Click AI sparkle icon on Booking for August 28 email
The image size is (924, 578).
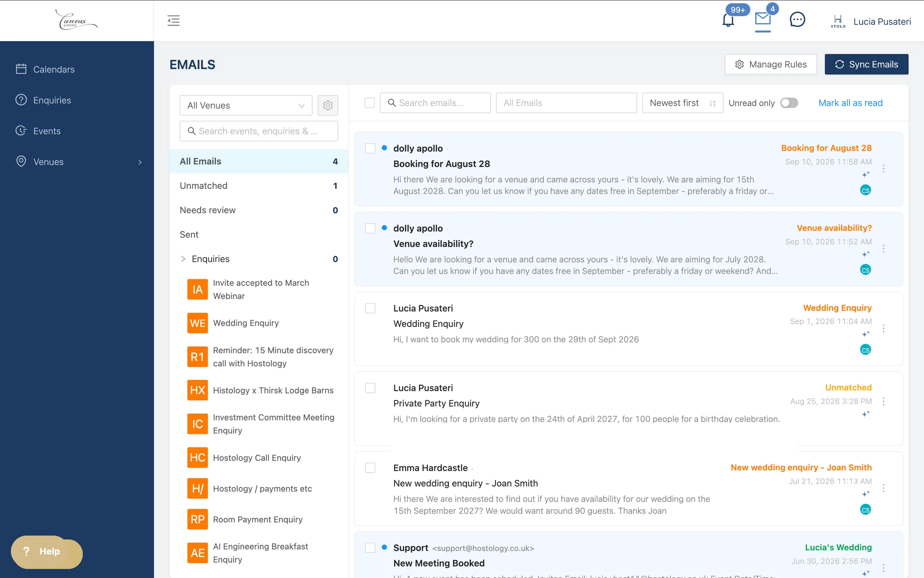(865, 174)
